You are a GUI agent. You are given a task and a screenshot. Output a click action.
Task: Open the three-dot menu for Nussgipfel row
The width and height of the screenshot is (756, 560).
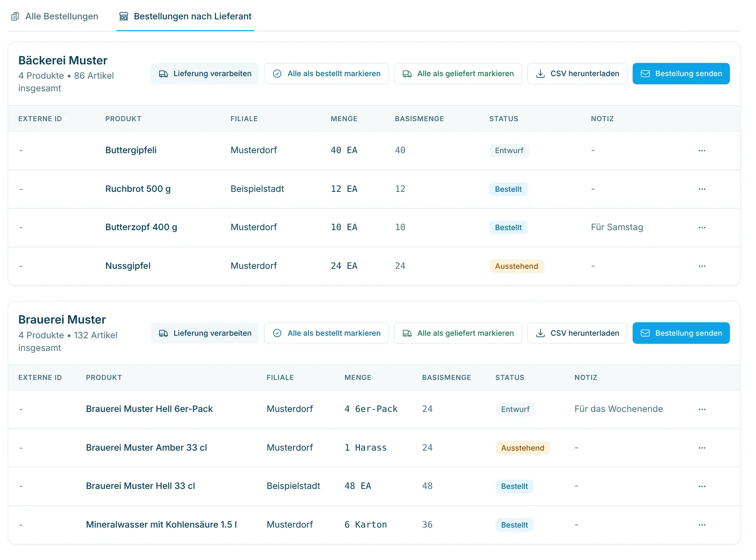[702, 266]
